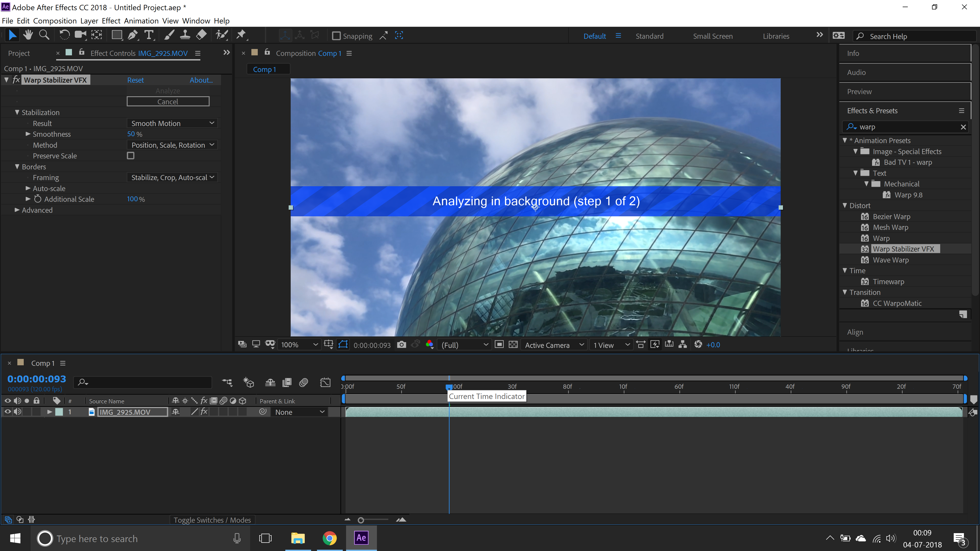Choose the Horizontal Type tool
Image resolution: width=980 pixels, height=551 pixels.
tap(149, 35)
